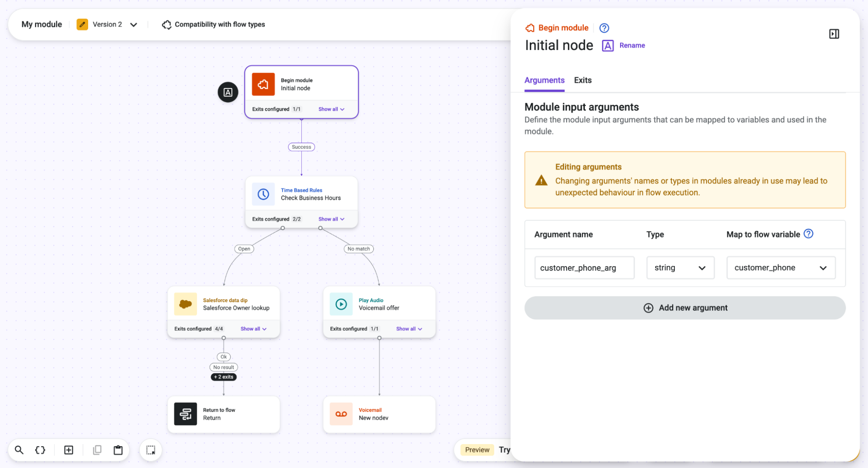Expand Show all exits on Check Business Hours
868x468 pixels.
331,219
